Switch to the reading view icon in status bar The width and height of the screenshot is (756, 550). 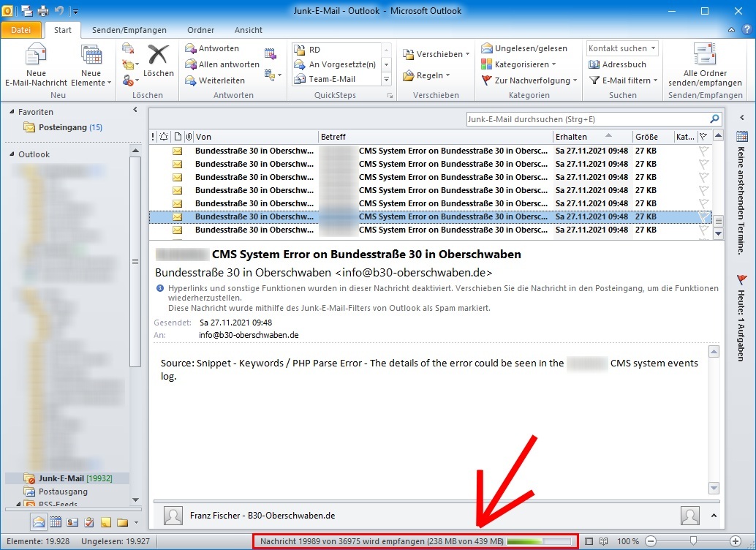[x=604, y=541]
